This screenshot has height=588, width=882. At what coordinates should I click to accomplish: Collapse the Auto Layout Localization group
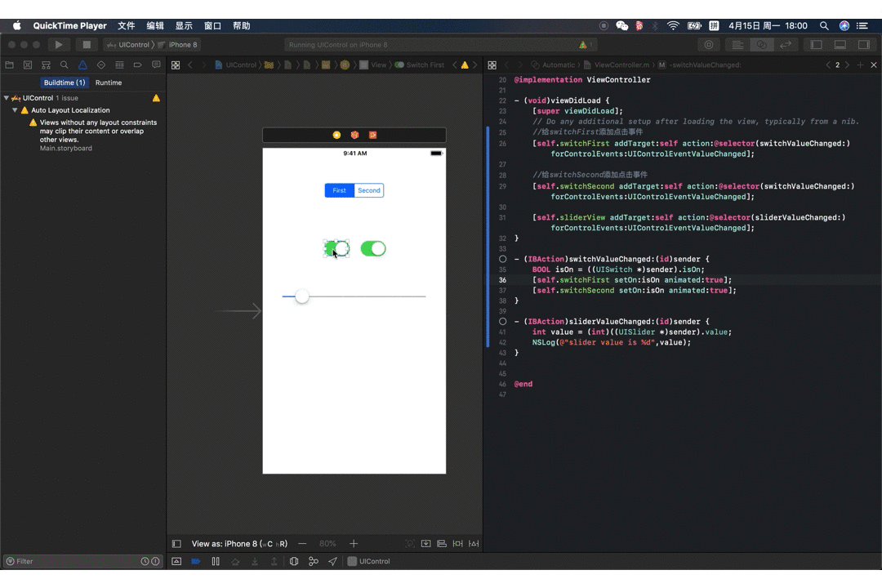tap(16, 110)
